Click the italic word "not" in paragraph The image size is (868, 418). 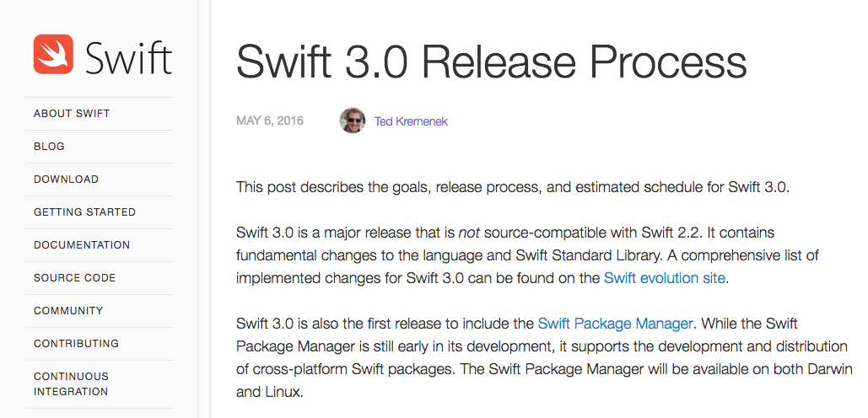pos(469,232)
